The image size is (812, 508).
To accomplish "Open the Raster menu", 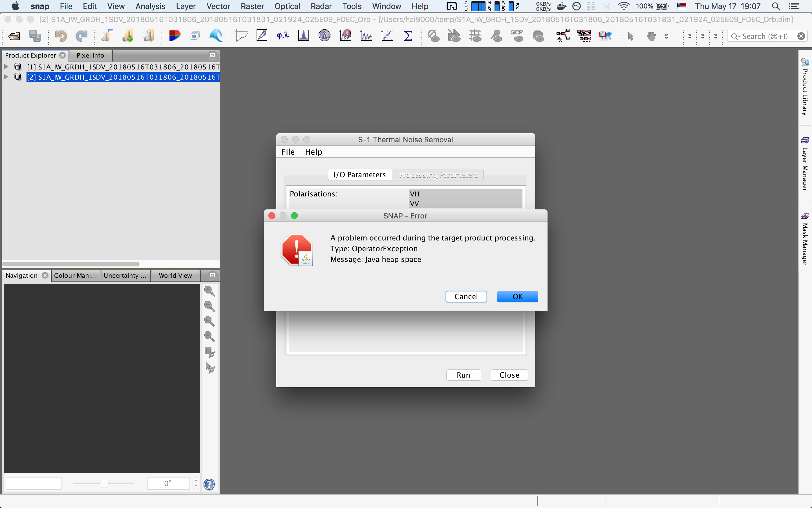I will pos(252,6).
